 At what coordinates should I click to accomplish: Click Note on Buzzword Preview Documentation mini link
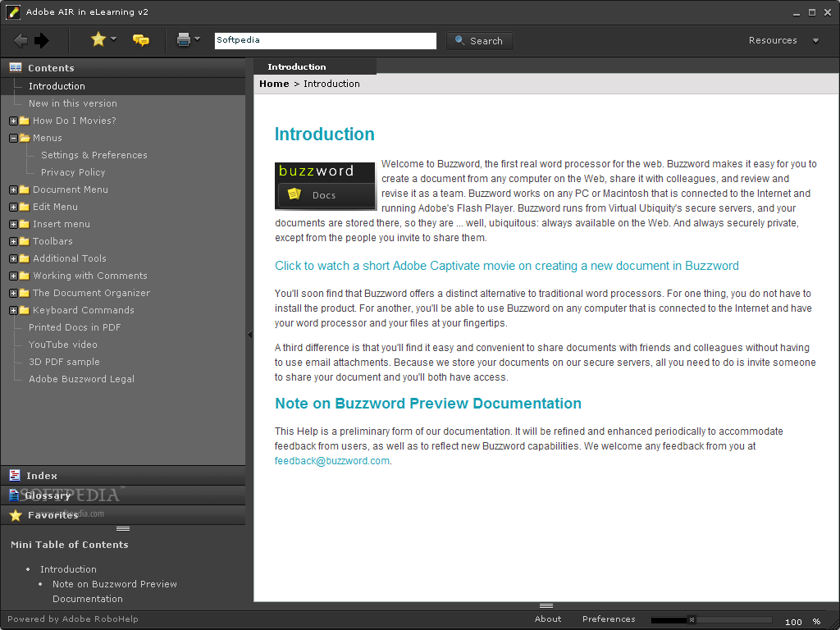114,591
